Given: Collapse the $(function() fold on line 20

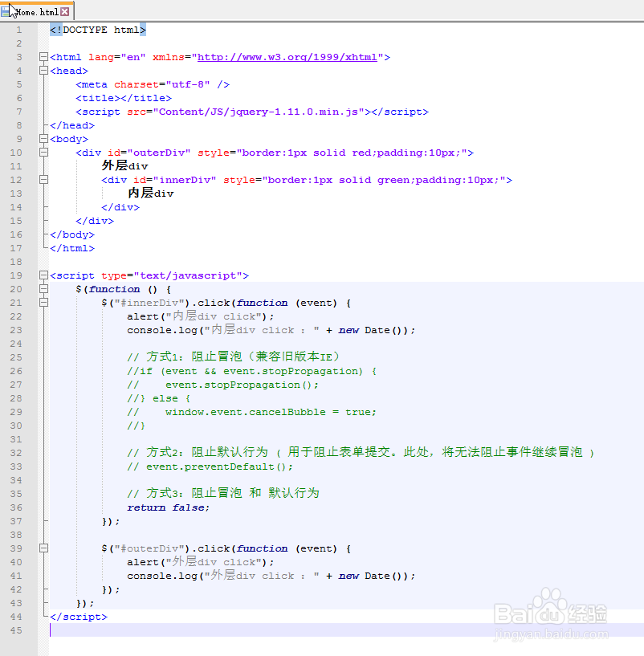Looking at the screenshot, I should 43,289.
